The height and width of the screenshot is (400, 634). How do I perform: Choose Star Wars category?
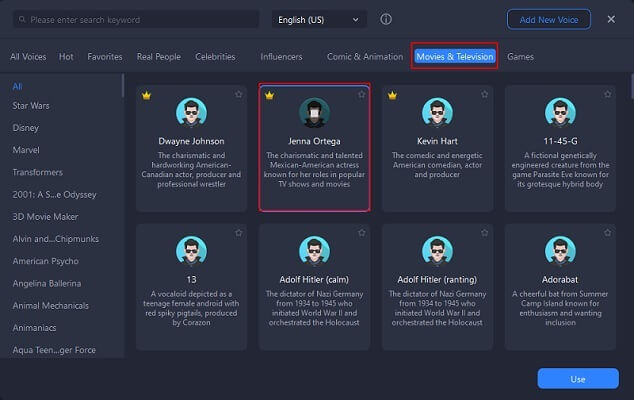coord(31,106)
